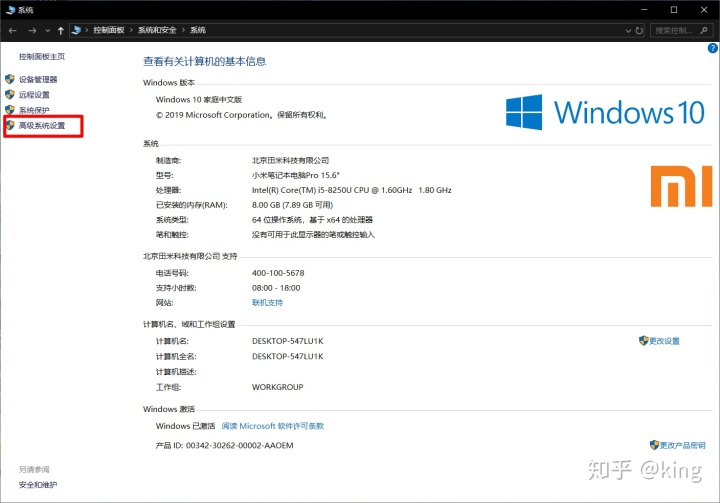This screenshot has height=503, width=720.
Task: Click shield icon beside 高级系统设置
Action: (x=10, y=125)
